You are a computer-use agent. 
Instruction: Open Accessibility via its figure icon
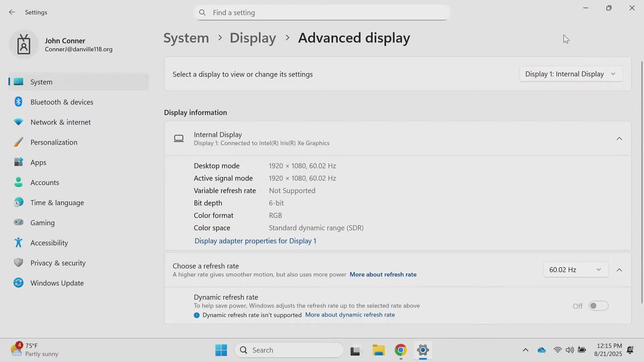18,242
